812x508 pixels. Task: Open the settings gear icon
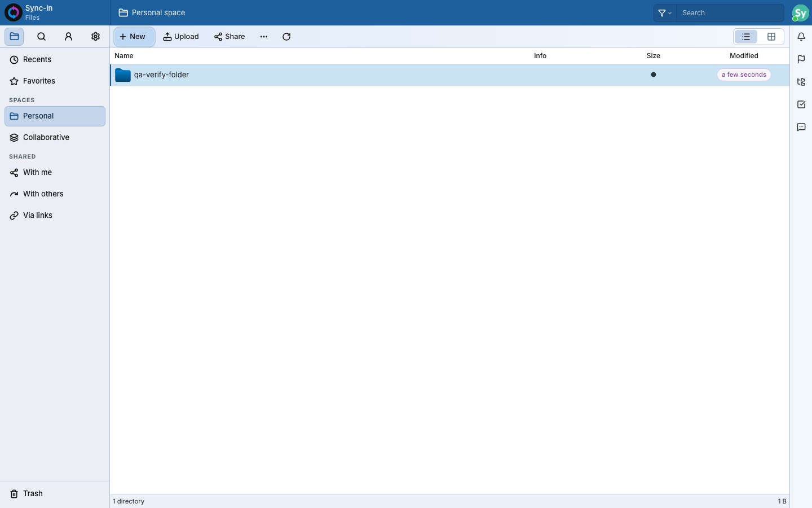(95, 37)
